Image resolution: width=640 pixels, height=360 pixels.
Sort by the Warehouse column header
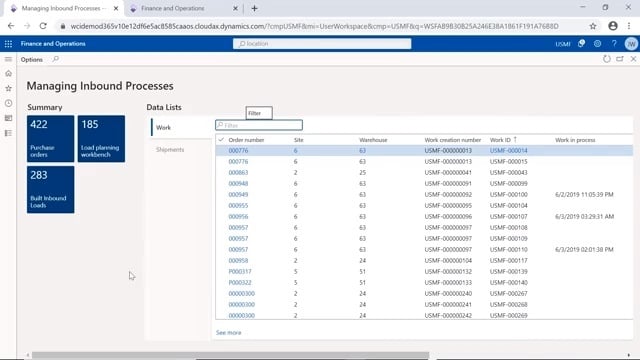coord(373,140)
